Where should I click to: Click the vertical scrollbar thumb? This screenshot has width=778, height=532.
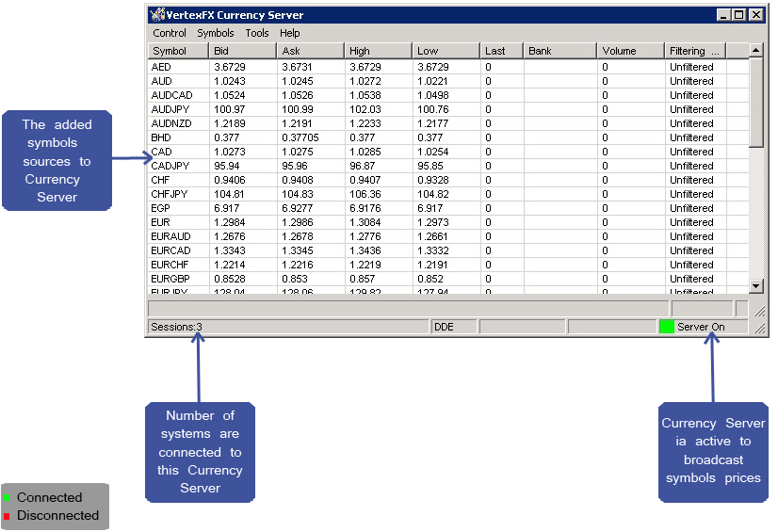[x=755, y=103]
